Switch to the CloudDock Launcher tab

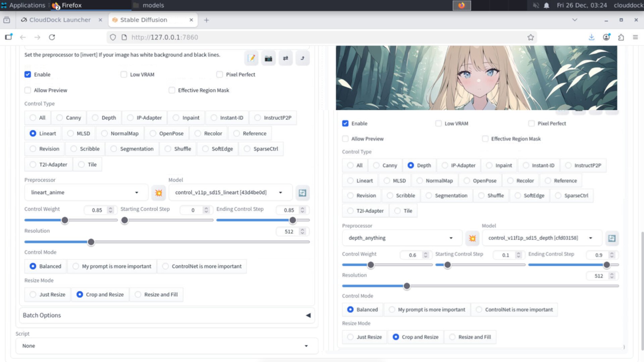[x=60, y=20]
